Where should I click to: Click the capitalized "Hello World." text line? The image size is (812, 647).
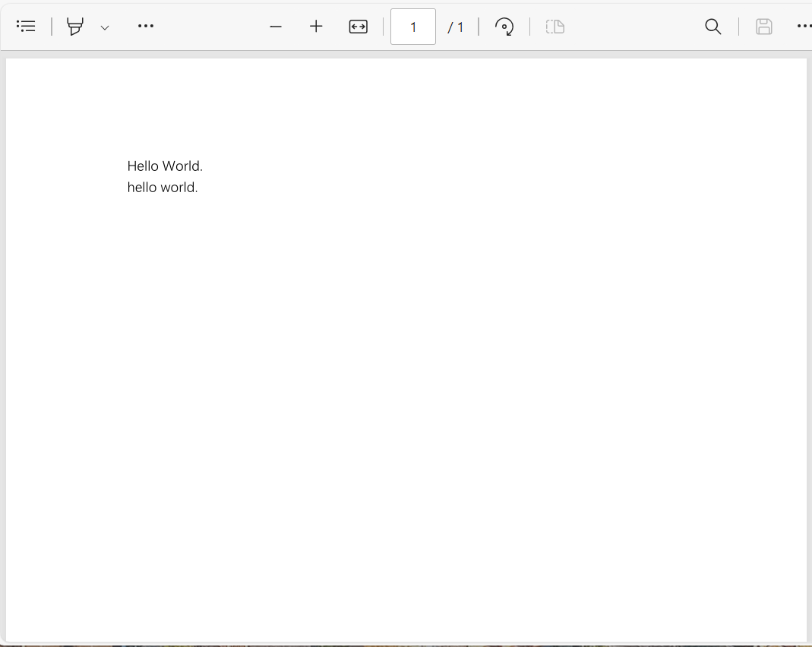click(x=165, y=166)
